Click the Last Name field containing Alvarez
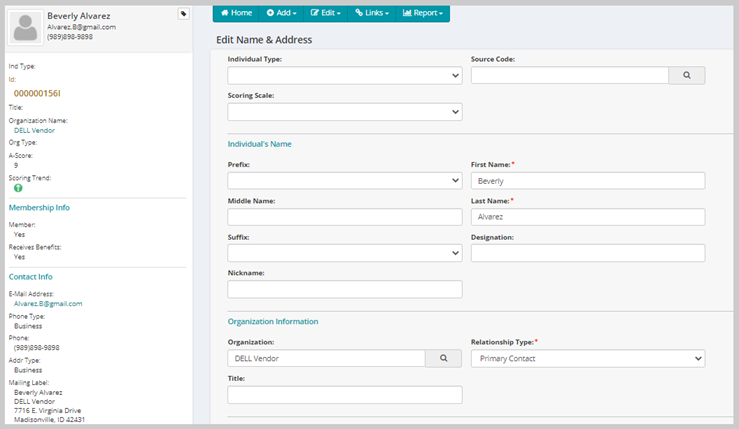The image size is (739, 429). (588, 217)
